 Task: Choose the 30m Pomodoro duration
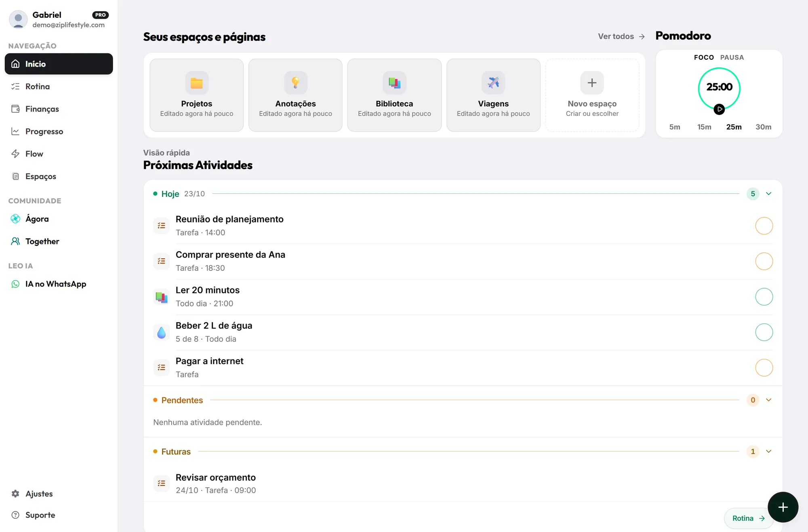pos(764,127)
